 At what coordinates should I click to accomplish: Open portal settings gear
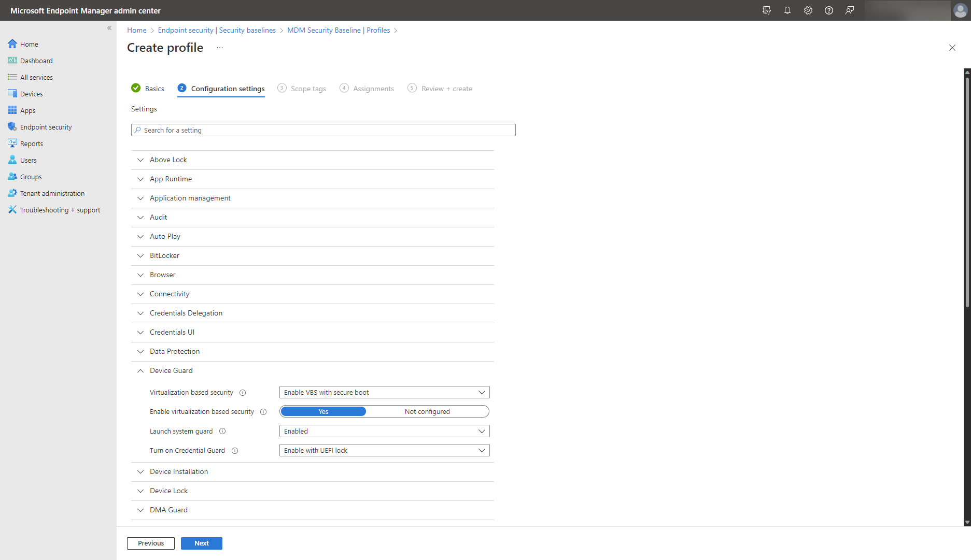808,10
